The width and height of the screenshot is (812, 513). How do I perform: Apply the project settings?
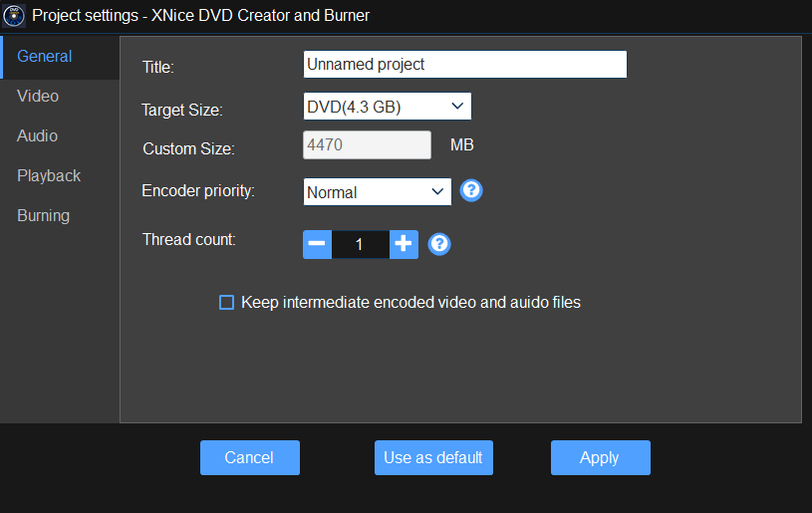pos(600,458)
